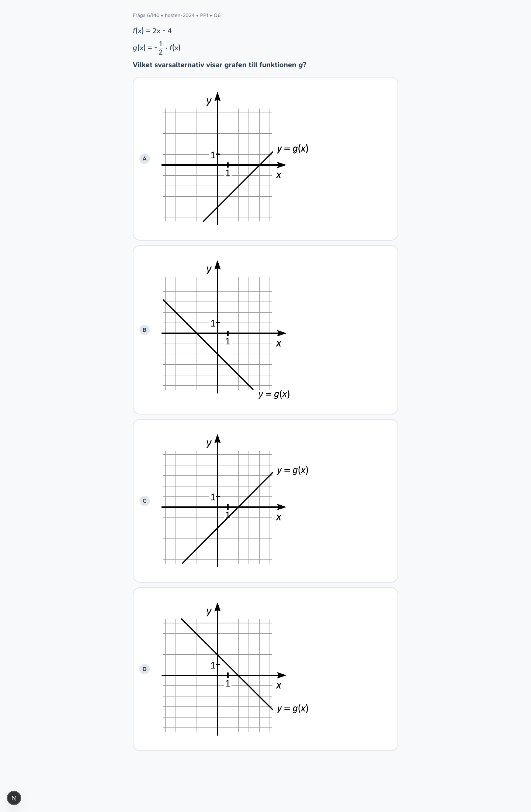Select the C letter badge
Viewport: 531px width, 812px height.
tap(145, 501)
